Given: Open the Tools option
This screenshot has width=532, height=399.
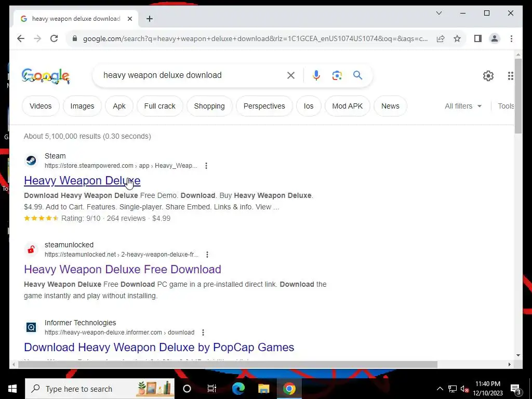Looking at the screenshot, I should click(x=506, y=106).
